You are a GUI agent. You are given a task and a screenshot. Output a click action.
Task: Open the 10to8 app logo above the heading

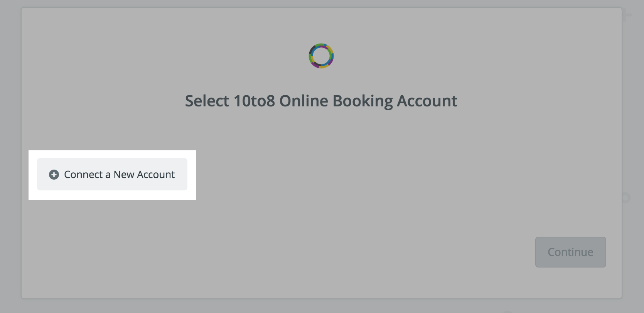pyautogui.click(x=321, y=56)
